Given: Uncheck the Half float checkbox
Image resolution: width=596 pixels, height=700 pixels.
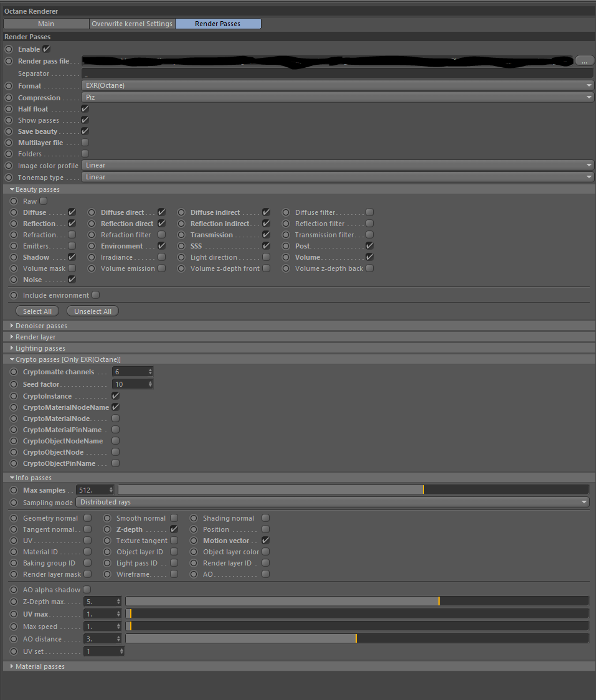Looking at the screenshot, I should [85, 109].
